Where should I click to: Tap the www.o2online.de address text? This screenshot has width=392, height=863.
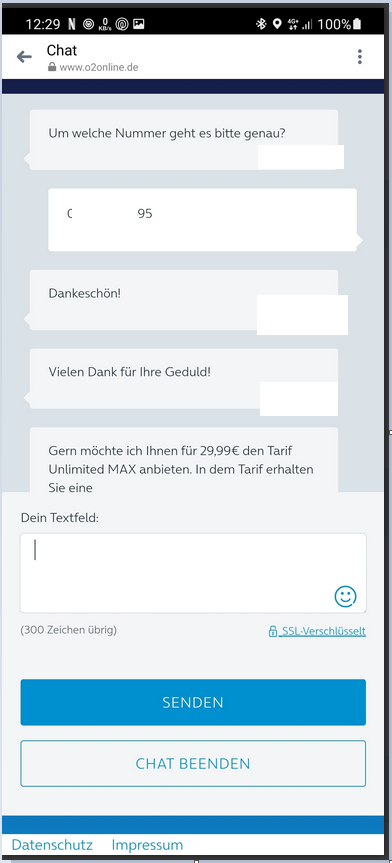pyautogui.click(x=99, y=67)
